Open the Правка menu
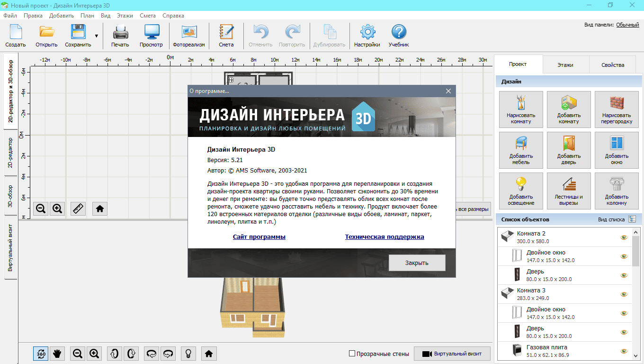 click(x=33, y=15)
